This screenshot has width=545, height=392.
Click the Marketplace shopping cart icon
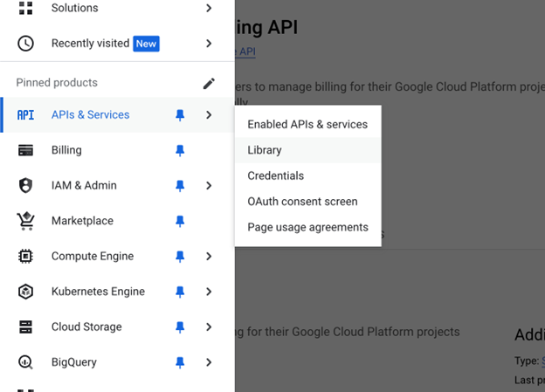click(x=25, y=221)
